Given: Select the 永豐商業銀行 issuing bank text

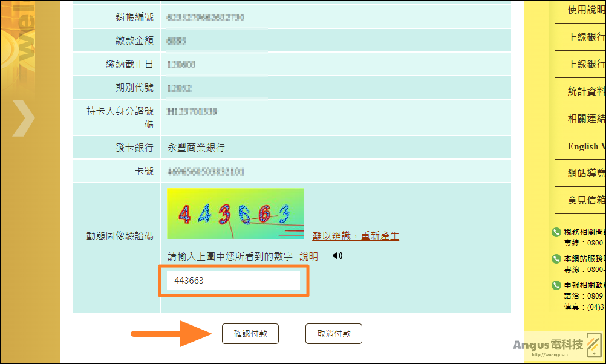Looking at the screenshot, I should (196, 148).
